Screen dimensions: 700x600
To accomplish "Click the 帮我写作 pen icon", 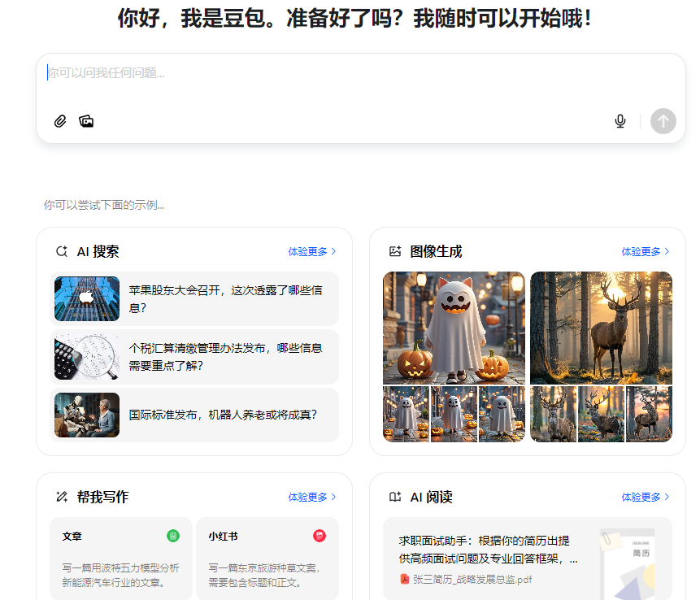I will click(x=61, y=497).
